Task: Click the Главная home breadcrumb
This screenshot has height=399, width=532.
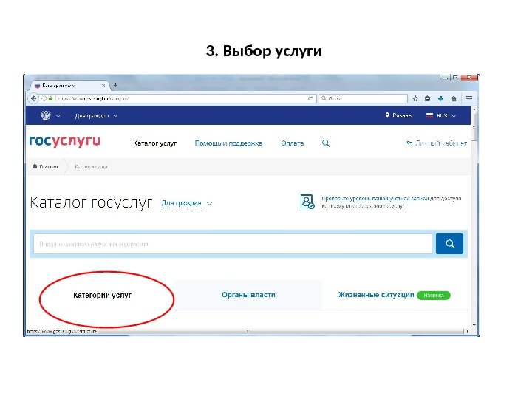Action: coord(45,166)
